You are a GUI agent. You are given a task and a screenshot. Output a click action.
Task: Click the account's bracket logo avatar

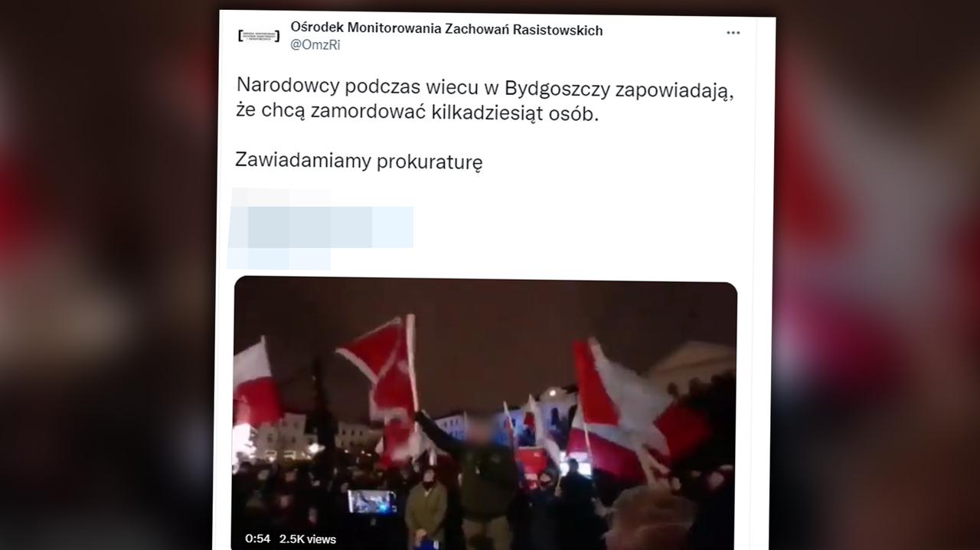(259, 36)
